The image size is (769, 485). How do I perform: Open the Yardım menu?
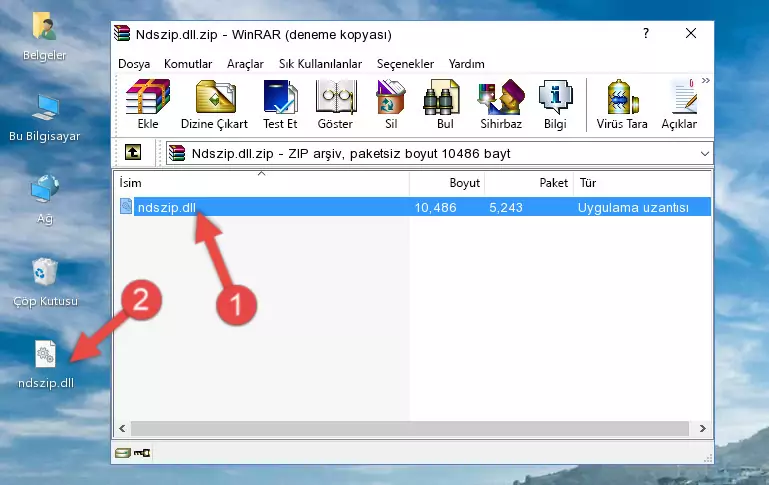point(466,64)
